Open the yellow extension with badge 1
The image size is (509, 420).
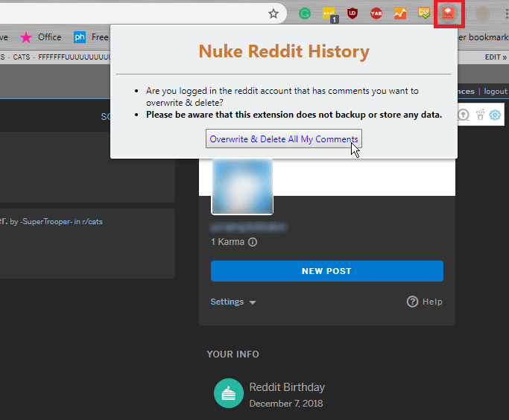coord(330,15)
